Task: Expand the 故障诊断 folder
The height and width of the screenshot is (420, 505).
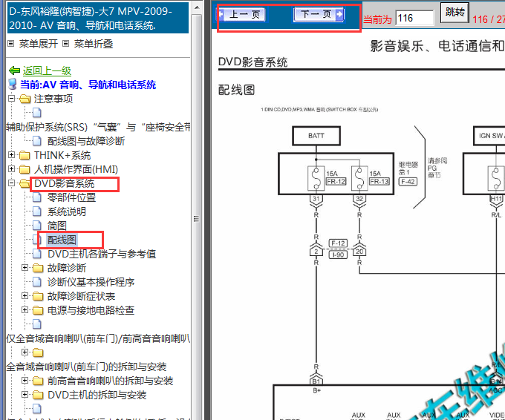Action: click(25, 267)
